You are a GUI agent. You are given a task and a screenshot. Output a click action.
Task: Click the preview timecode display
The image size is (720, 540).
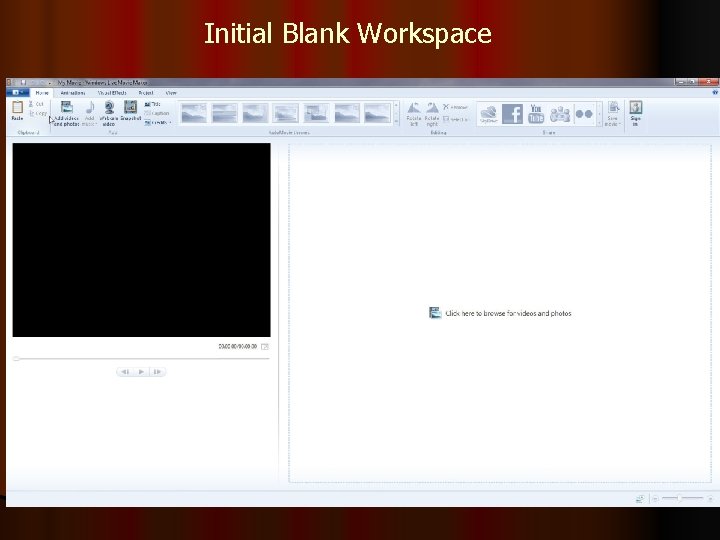coord(237,347)
